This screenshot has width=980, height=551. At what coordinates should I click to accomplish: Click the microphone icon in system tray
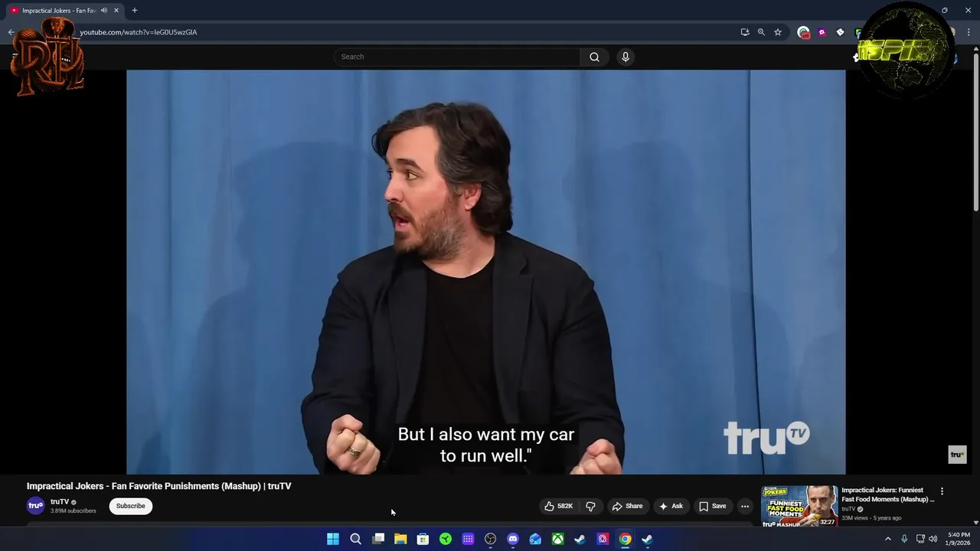coord(904,540)
